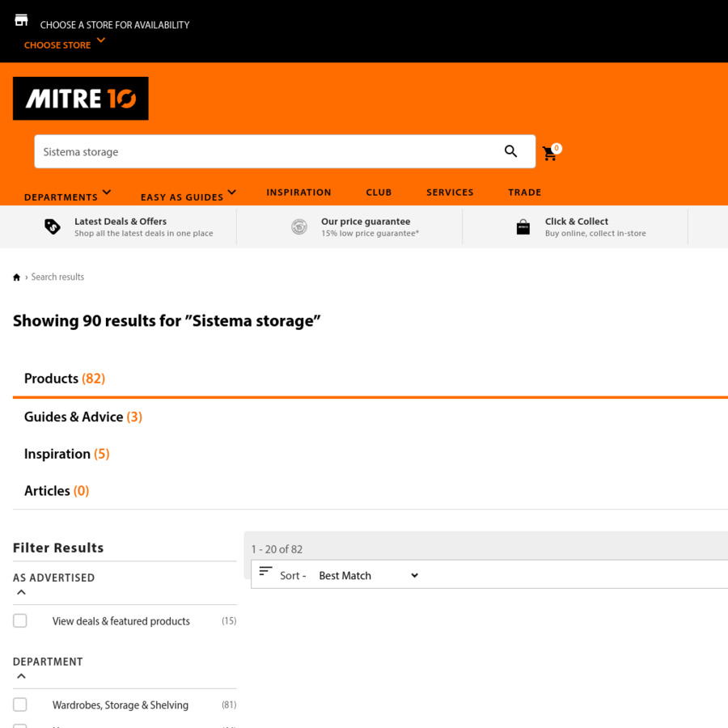Click the CHOOSE STORE link
The height and width of the screenshot is (728, 728).
[57, 44]
